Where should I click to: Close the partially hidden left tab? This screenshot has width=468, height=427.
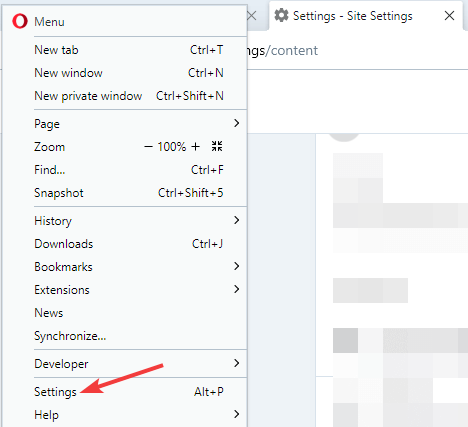tap(252, 15)
